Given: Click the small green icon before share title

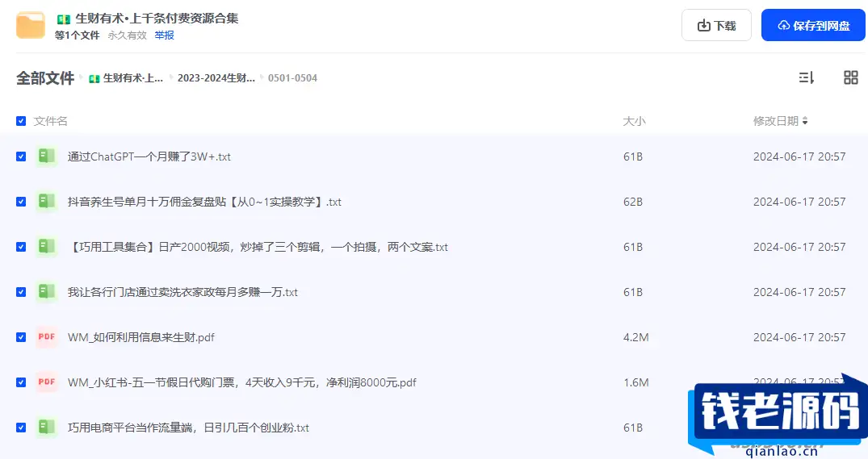Looking at the screenshot, I should click(64, 19).
